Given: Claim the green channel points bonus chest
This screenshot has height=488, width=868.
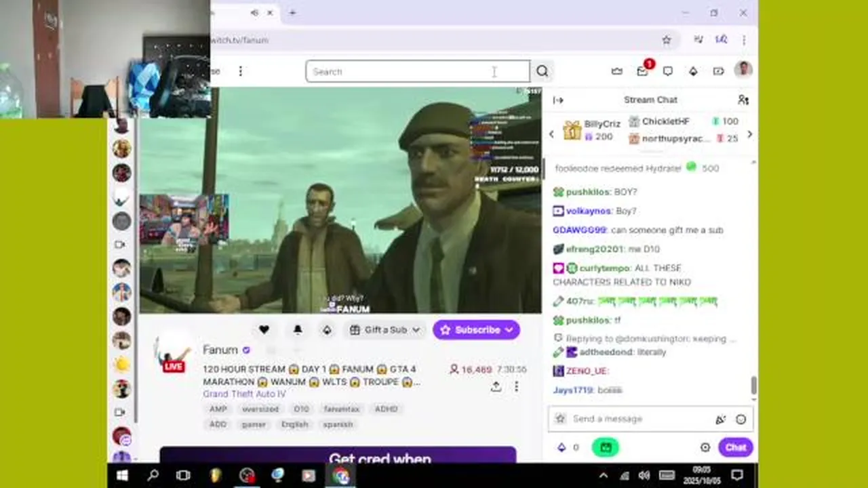Looking at the screenshot, I should [605, 447].
